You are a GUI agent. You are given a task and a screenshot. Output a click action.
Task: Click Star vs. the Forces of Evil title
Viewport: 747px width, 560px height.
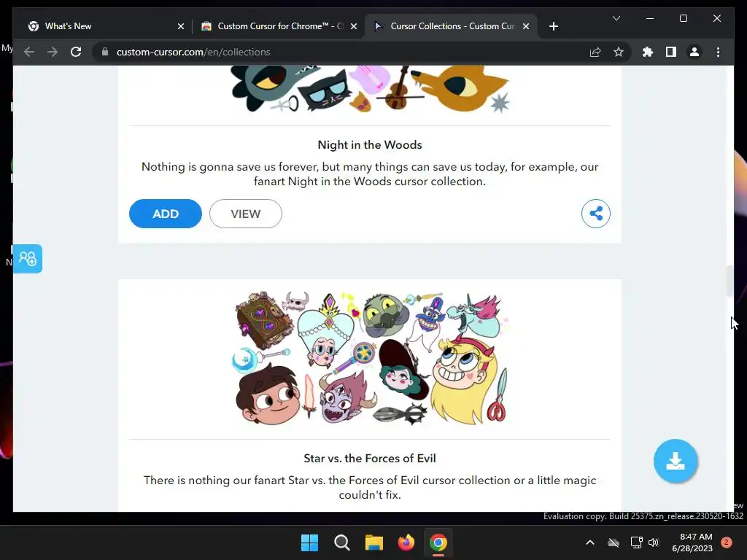coord(370,458)
